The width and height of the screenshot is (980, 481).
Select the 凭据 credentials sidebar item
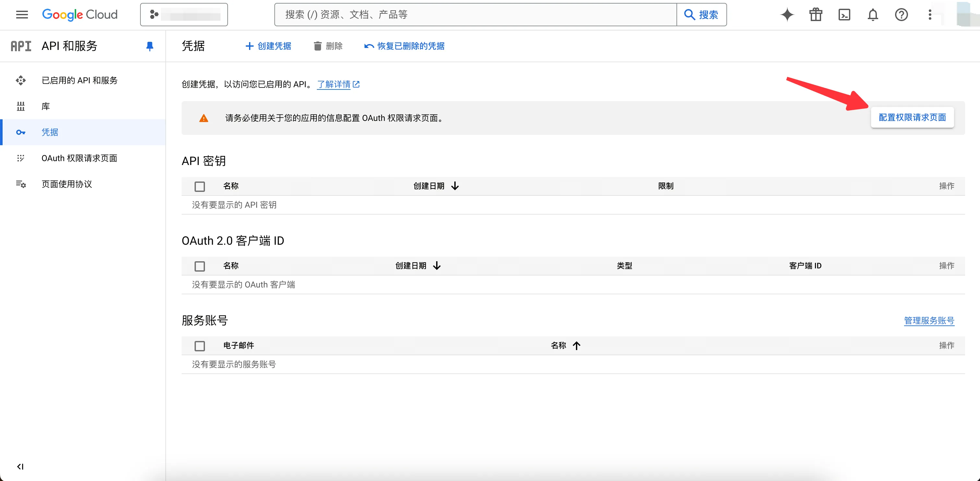click(83, 132)
